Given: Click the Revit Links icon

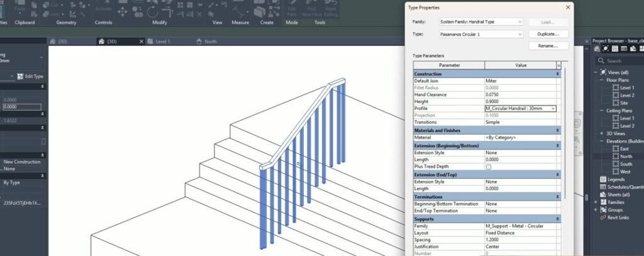Looking at the screenshot, I should pos(603,218).
